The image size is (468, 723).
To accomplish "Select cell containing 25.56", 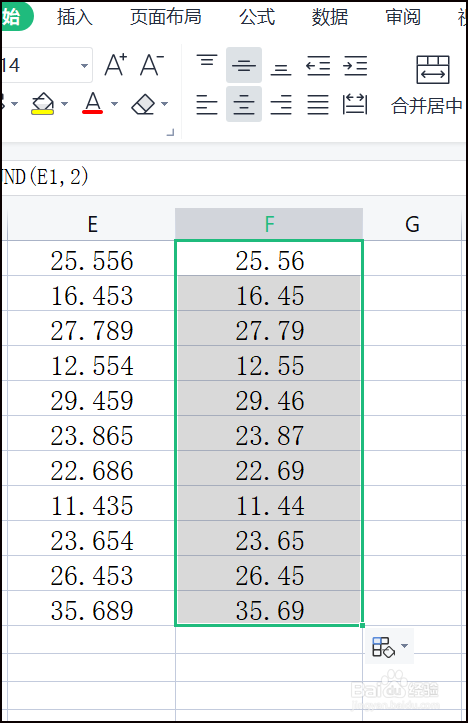I will (x=269, y=260).
